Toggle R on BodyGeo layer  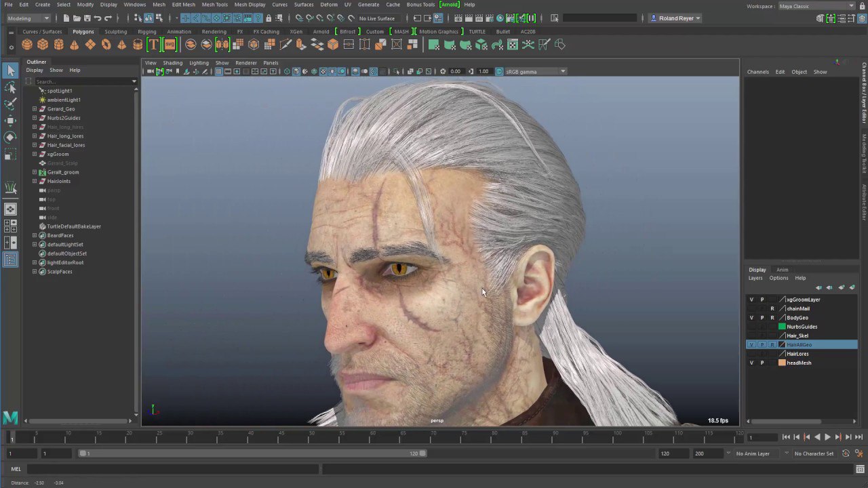(x=772, y=318)
